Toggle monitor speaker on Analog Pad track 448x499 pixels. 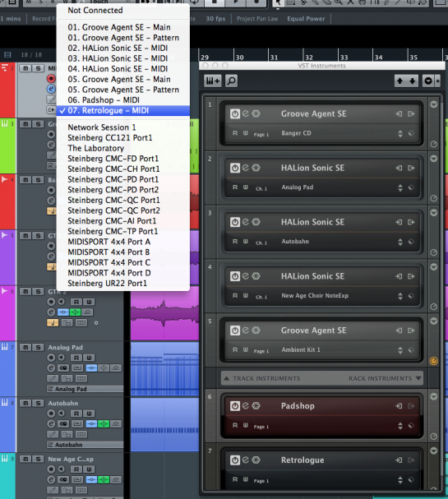click(62, 358)
